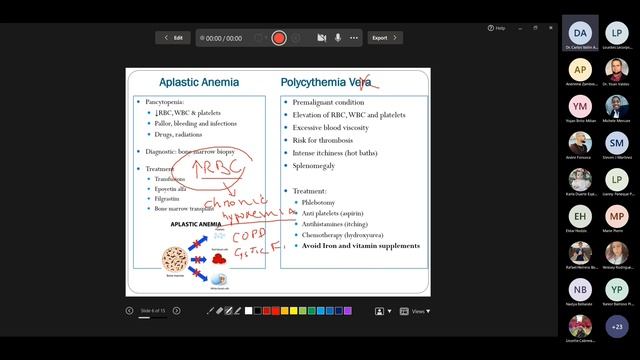Viewport: 640px width, 360px height.
Task: Choose the green ink color
Action: [x=311, y=311]
